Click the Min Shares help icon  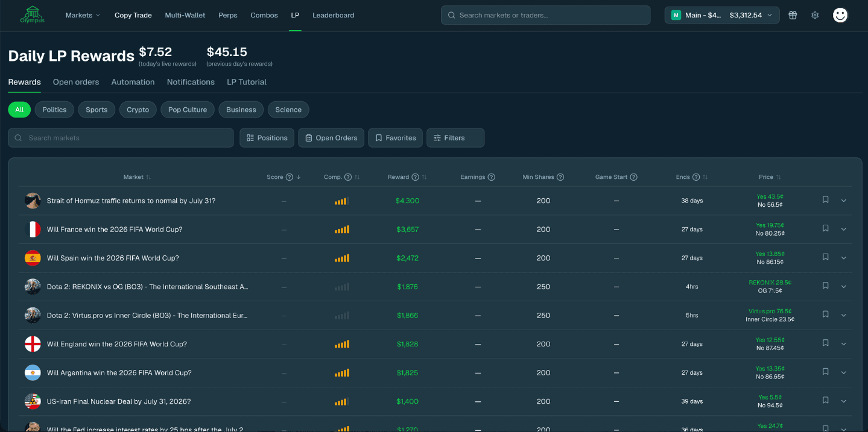(560, 177)
